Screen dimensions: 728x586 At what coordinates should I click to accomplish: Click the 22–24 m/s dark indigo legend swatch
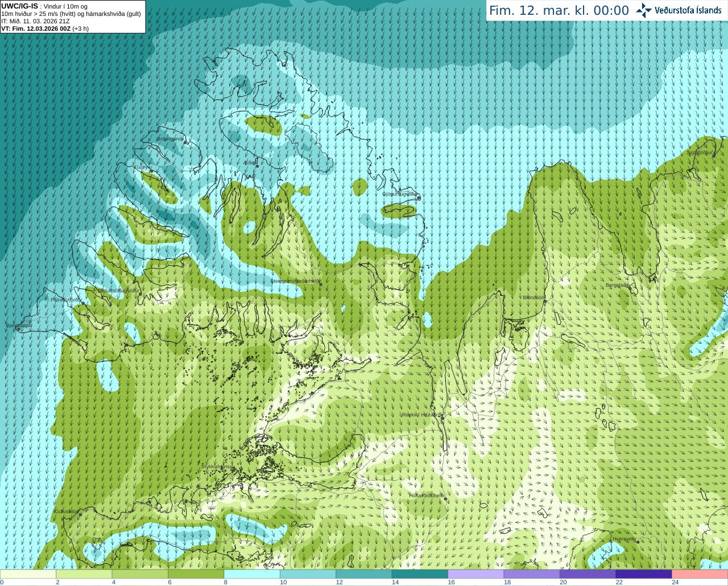644,574
